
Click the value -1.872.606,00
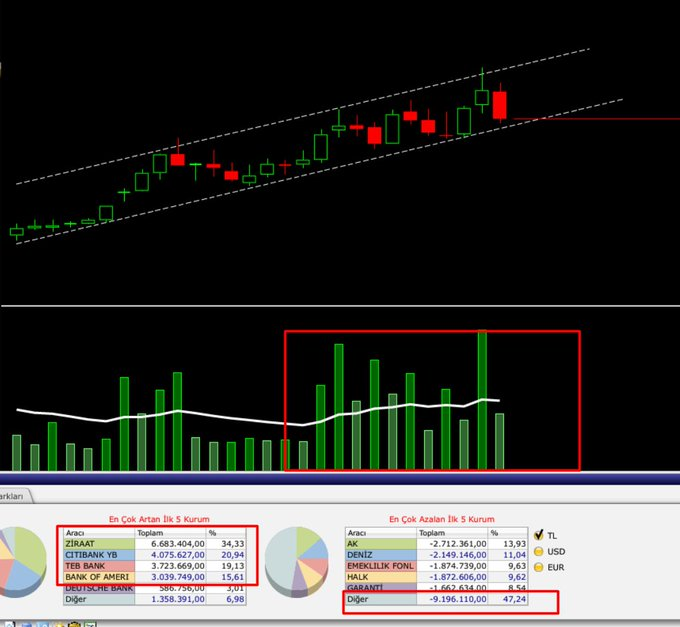click(458, 577)
